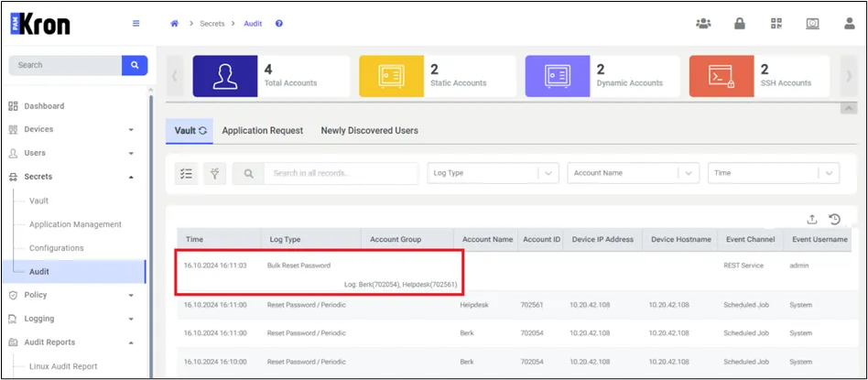Viewport: 868px width, 380px height.
Task: Open Configurations in the sidebar
Action: [57, 248]
